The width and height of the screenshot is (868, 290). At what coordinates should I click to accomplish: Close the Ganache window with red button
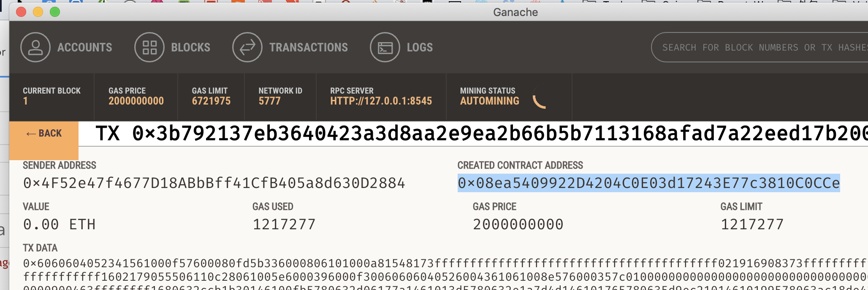pos(21,12)
